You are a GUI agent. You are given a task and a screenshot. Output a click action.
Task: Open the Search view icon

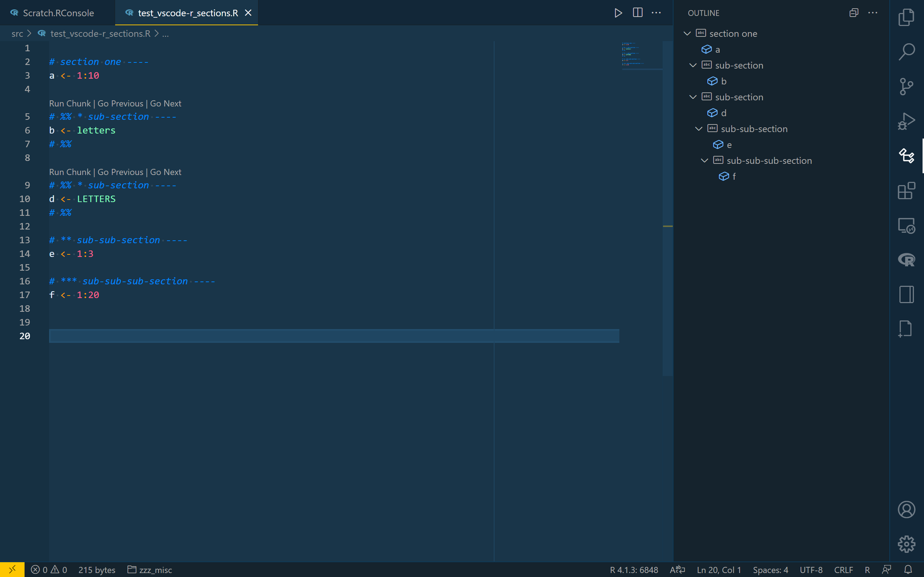[906, 52]
